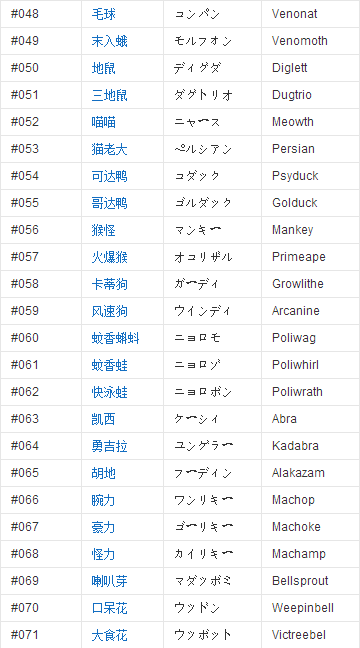Click the 凯西 link for Abra
The height and width of the screenshot is (648, 360).
103,419
